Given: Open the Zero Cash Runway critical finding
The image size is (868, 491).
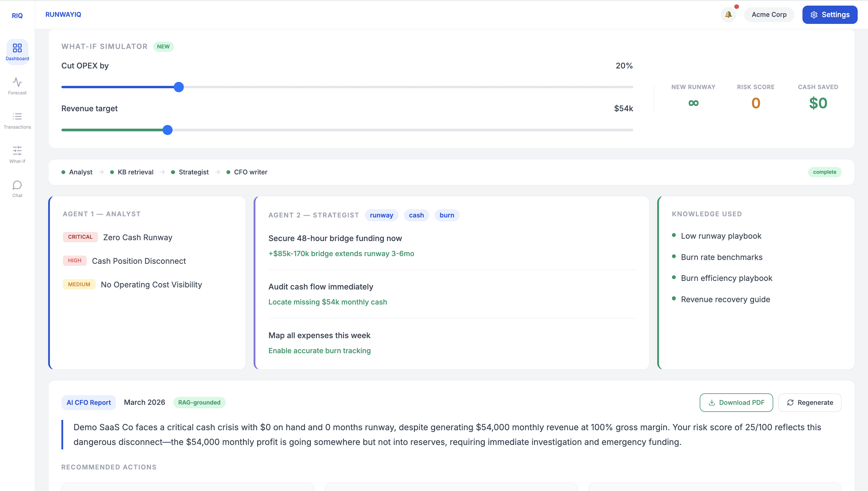Looking at the screenshot, I should click(x=137, y=238).
